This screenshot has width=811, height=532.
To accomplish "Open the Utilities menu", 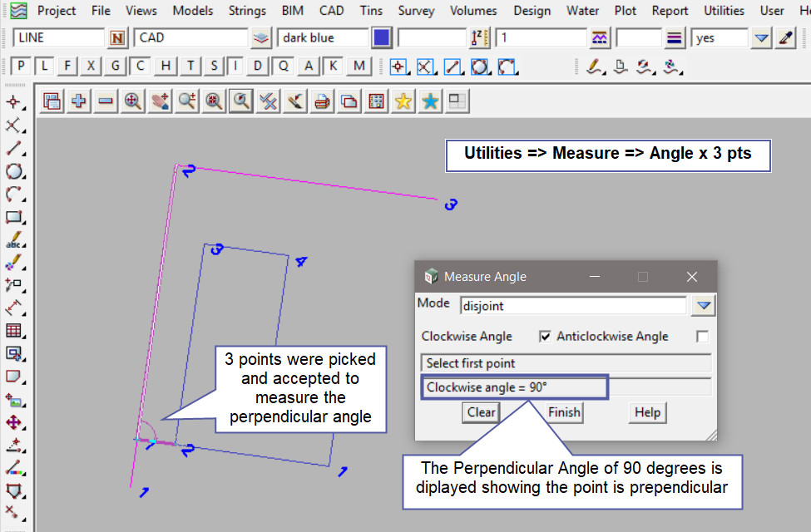I will pos(724,11).
